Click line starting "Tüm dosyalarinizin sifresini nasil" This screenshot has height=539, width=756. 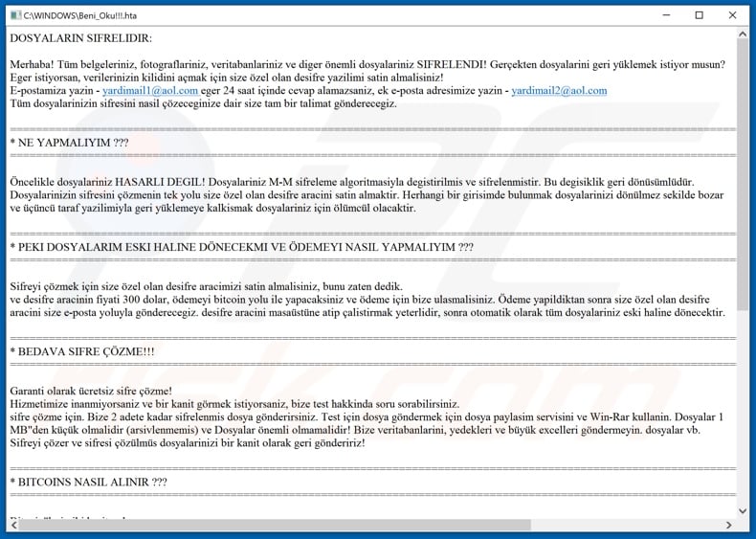coord(204,103)
